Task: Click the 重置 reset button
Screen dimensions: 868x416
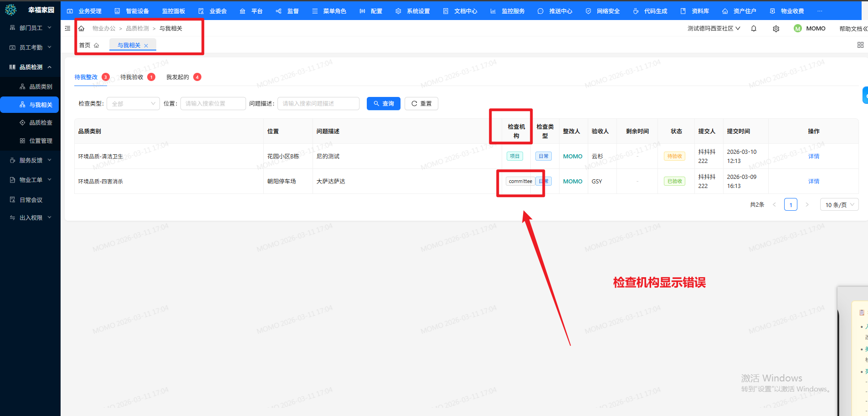Action: tap(421, 104)
